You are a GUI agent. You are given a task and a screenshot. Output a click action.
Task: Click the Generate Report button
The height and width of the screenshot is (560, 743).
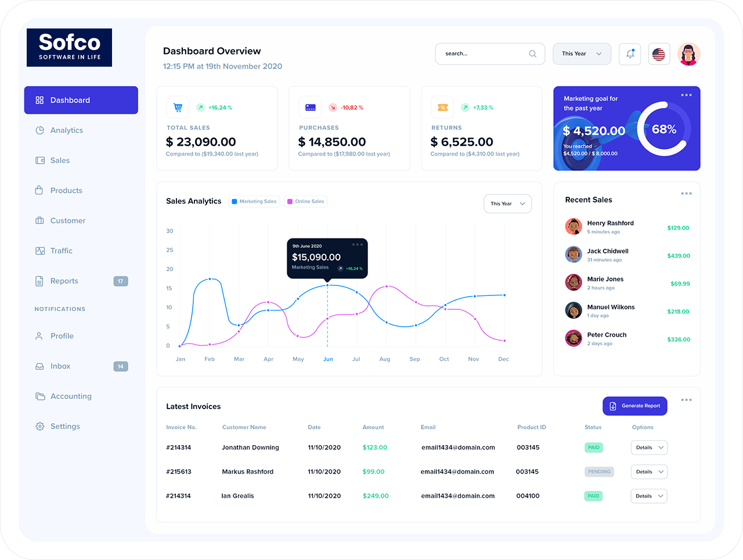click(x=634, y=406)
